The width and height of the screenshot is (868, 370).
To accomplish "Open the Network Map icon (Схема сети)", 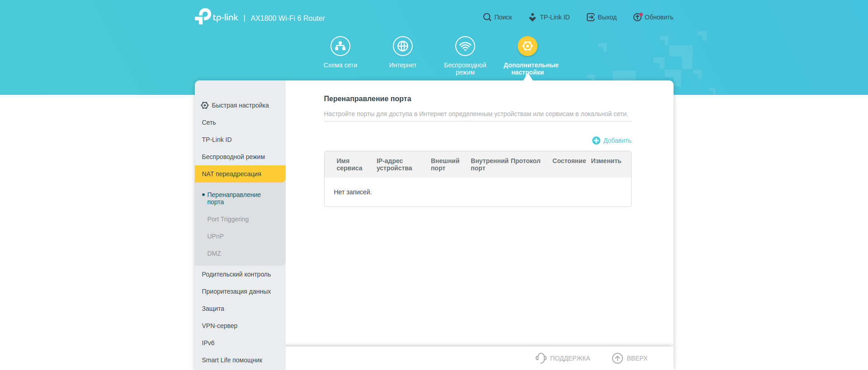I will point(340,46).
